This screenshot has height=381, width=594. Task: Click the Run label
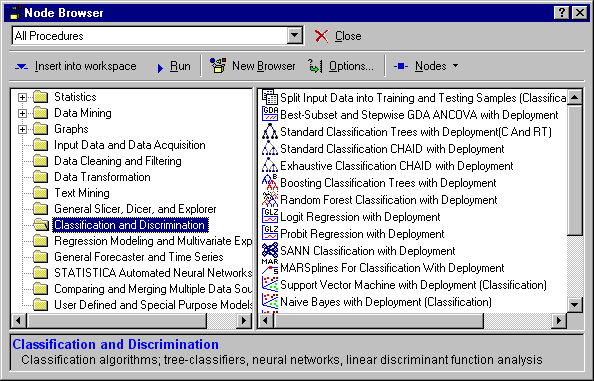[180, 66]
